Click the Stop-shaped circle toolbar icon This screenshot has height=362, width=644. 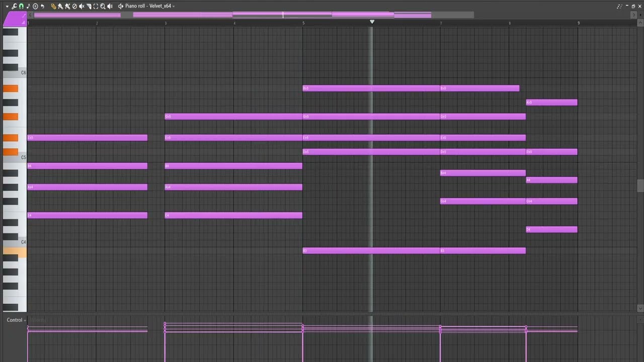click(x=35, y=6)
